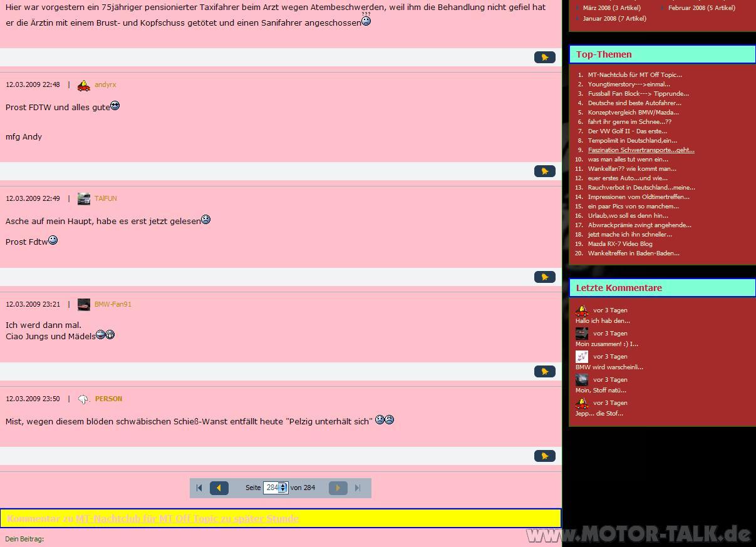Open username link andyrx

[105, 84]
